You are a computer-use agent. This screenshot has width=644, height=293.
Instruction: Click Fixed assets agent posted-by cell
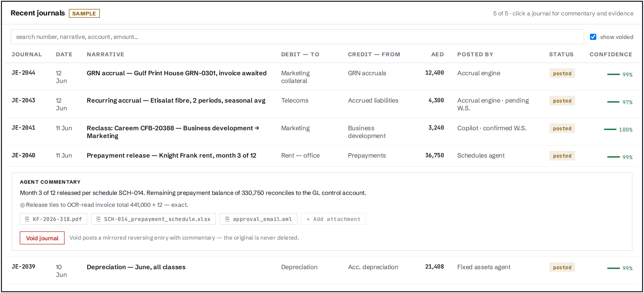tap(484, 267)
